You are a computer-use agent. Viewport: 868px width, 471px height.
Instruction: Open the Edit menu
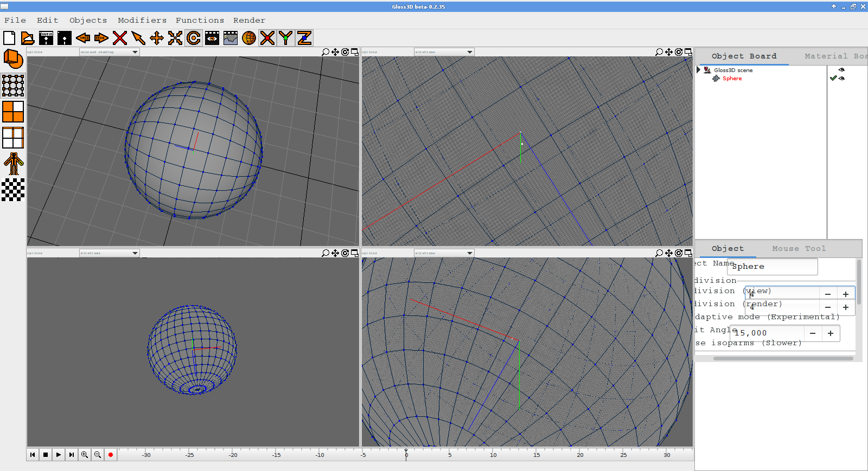[48, 20]
